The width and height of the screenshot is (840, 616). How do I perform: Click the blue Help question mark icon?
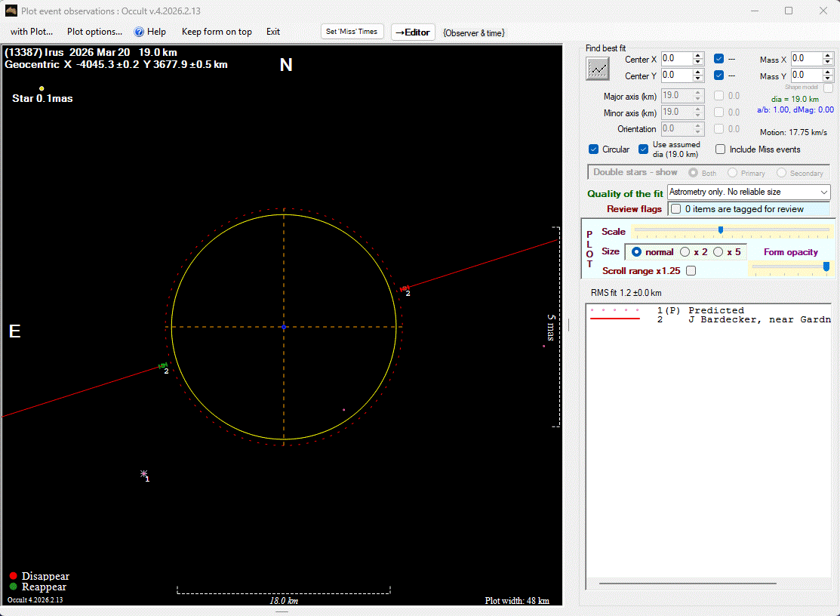(139, 32)
